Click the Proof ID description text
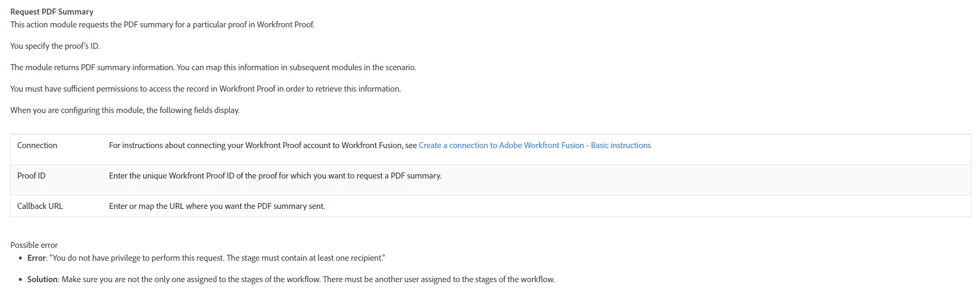Viewport: 980px width, 289px height. 275,176
